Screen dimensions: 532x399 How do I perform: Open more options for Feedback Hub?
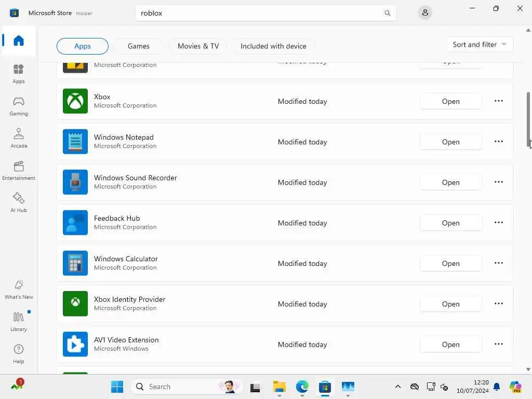[x=498, y=222]
